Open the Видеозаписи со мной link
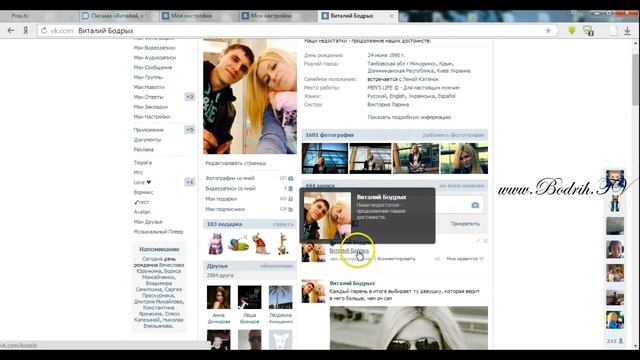This screenshot has width=640, height=360. [231, 189]
